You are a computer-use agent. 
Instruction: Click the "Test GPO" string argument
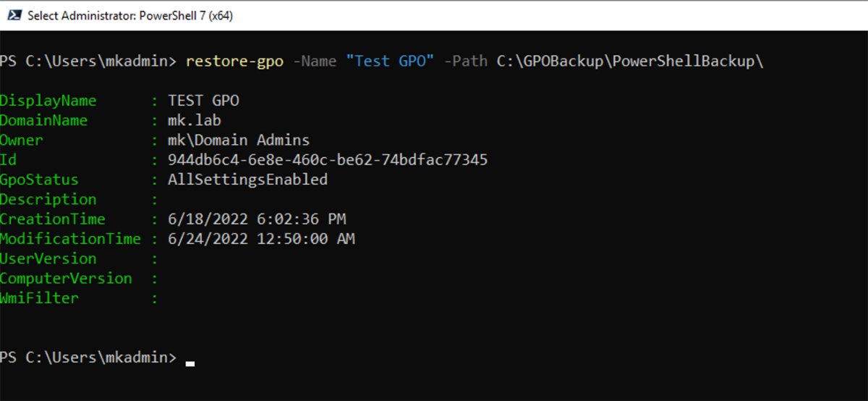[390, 62]
